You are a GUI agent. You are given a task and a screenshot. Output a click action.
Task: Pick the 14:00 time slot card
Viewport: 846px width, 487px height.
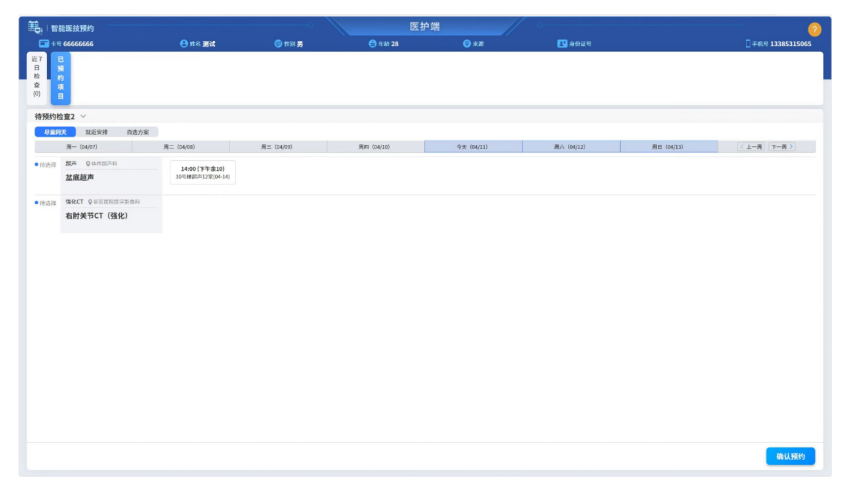click(202, 172)
